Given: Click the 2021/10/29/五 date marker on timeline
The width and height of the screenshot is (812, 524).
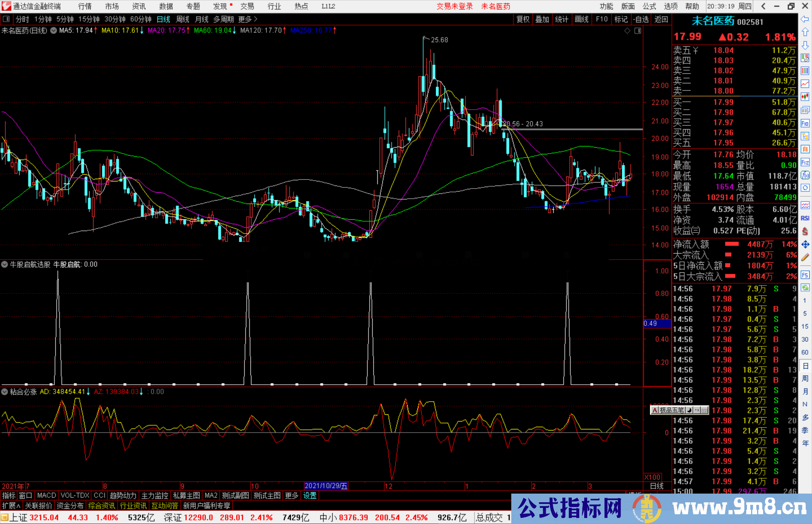Looking at the screenshot, I should tap(326, 486).
